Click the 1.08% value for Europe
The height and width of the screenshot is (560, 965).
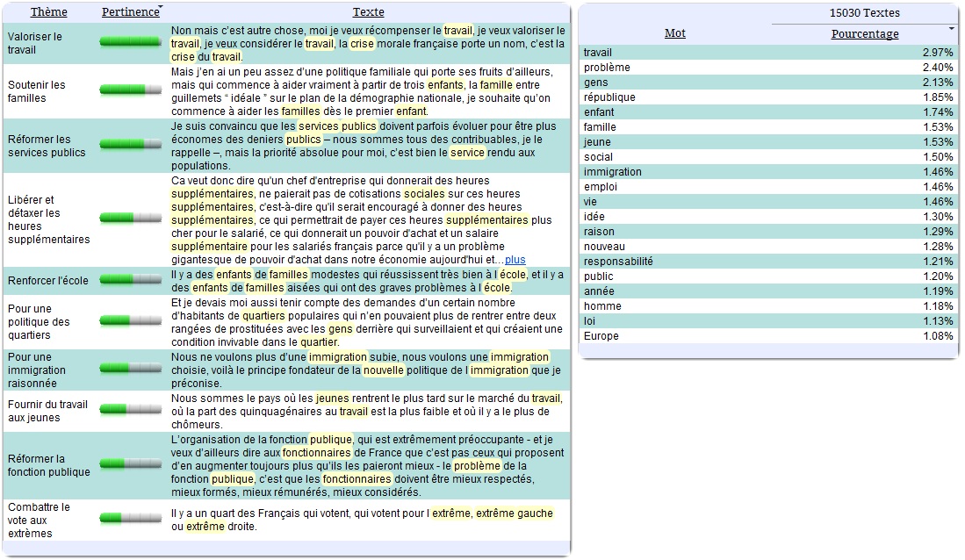pyautogui.click(x=938, y=336)
